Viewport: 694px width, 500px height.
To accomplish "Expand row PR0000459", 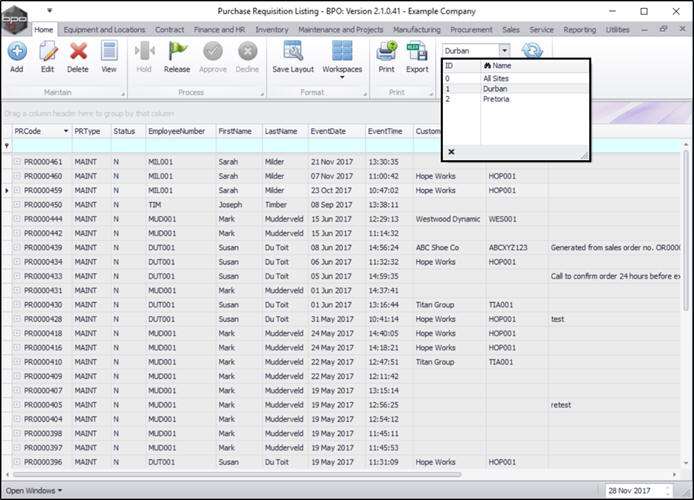I will click(x=17, y=190).
